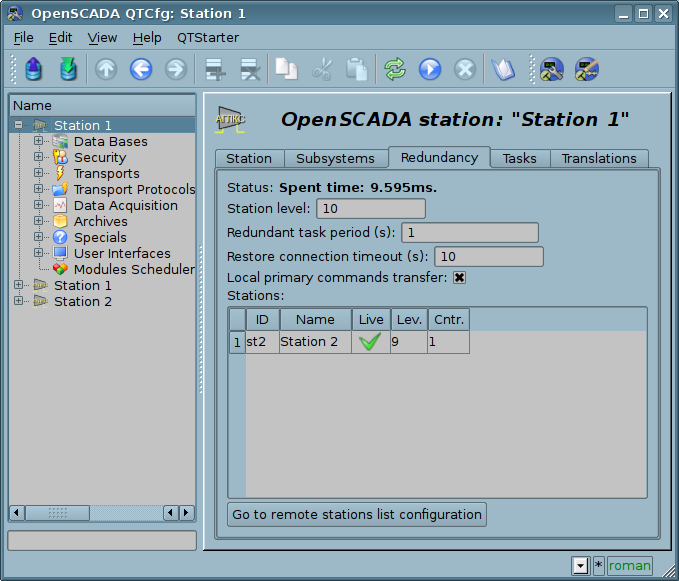Click the second QTStarter module icon

587,69
